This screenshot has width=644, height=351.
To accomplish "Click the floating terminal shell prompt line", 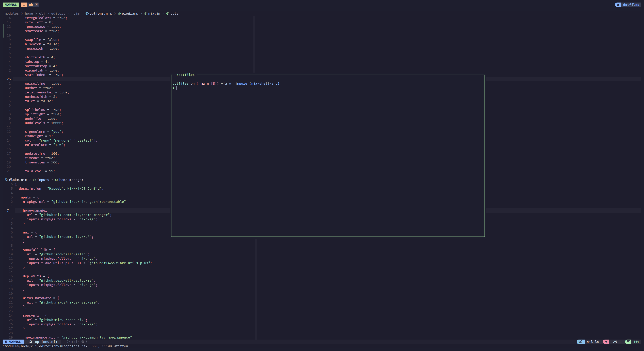I will (x=176, y=88).
